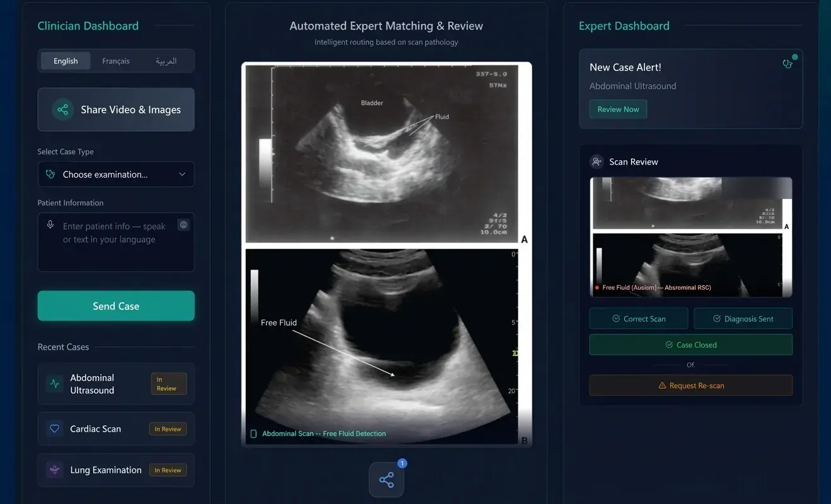The height and width of the screenshot is (504, 831).
Task: Select the English language tab
Action: coord(66,60)
